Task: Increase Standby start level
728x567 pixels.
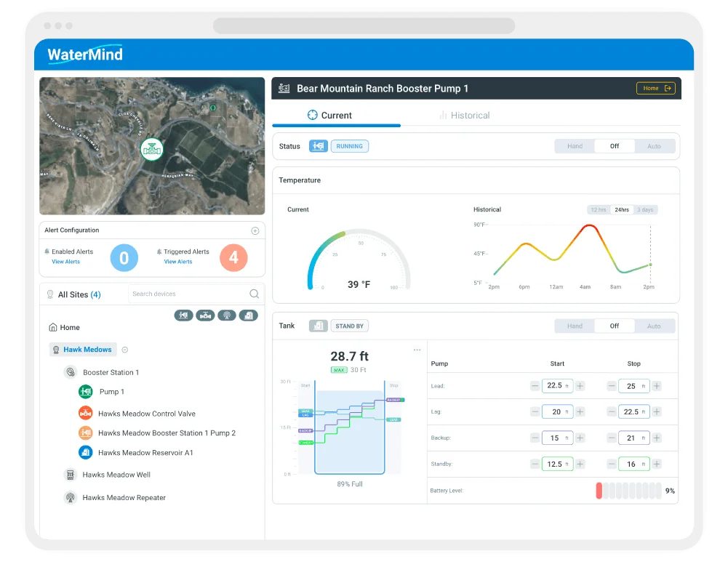Action: (x=580, y=464)
